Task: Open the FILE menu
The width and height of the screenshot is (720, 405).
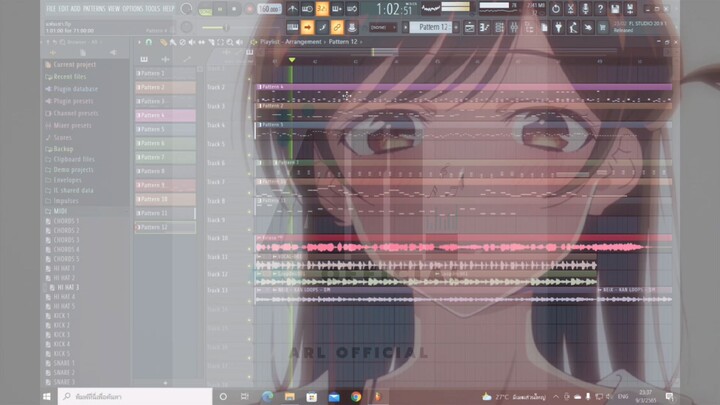Action: (x=51, y=9)
